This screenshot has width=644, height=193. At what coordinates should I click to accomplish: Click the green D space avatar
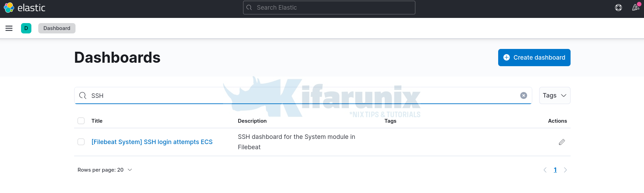point(26,28)
